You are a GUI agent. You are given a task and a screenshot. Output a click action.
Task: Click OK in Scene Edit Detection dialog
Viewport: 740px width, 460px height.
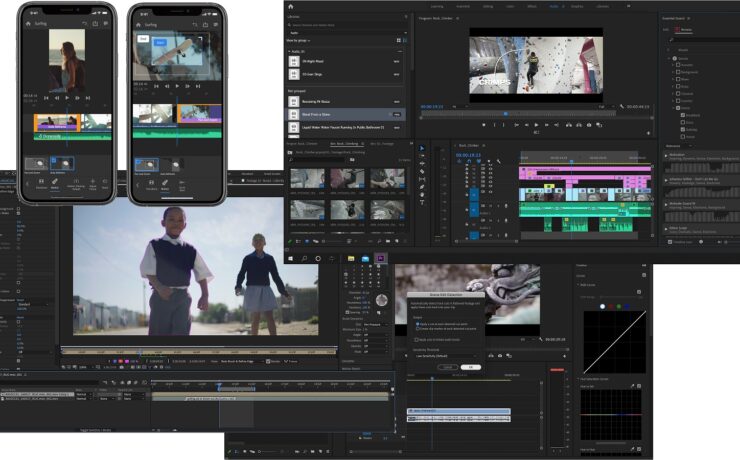tap(471, 367)
